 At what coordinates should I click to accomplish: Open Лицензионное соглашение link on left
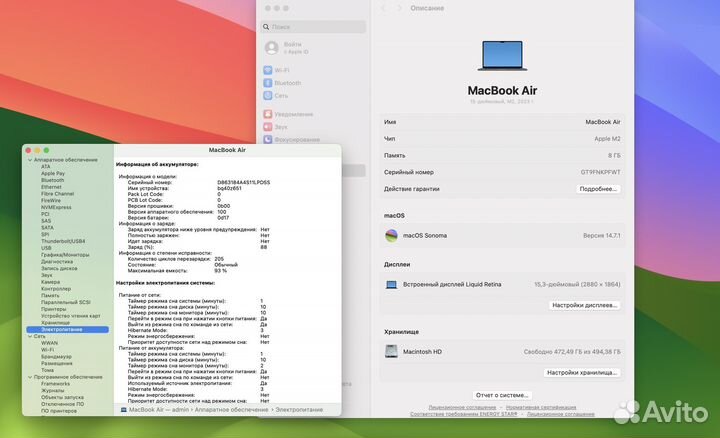(462, 407)
